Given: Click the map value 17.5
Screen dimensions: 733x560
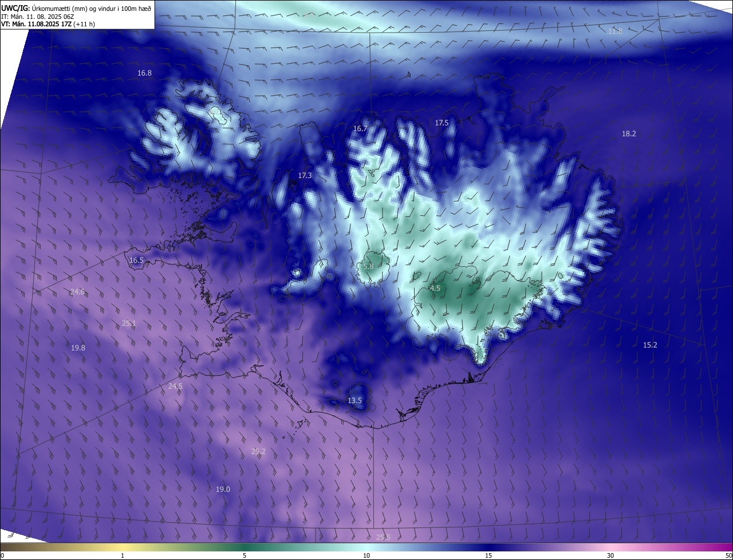Looking at the screenshot, I should (x=442, y=123).
